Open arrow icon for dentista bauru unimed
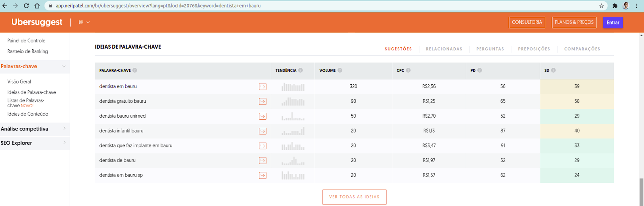The image size is (644, 206). (262, 116)
